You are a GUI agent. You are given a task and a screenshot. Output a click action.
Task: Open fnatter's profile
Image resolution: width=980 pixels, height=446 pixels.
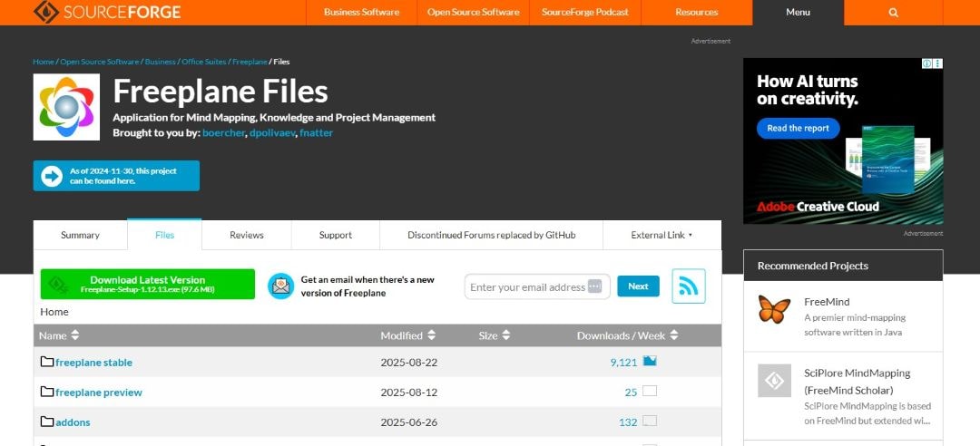point(317,133)
